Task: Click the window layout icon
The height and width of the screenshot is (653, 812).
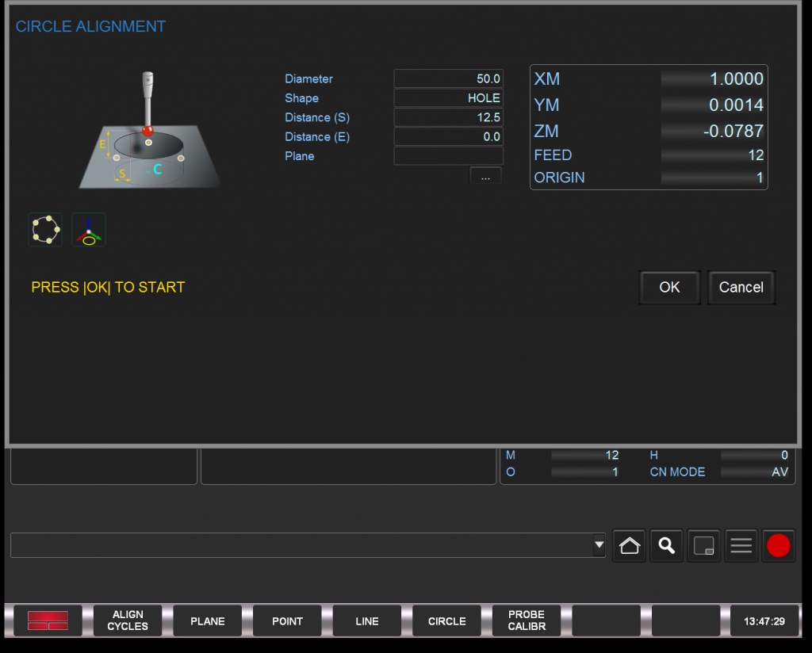Action: [704, 546]
